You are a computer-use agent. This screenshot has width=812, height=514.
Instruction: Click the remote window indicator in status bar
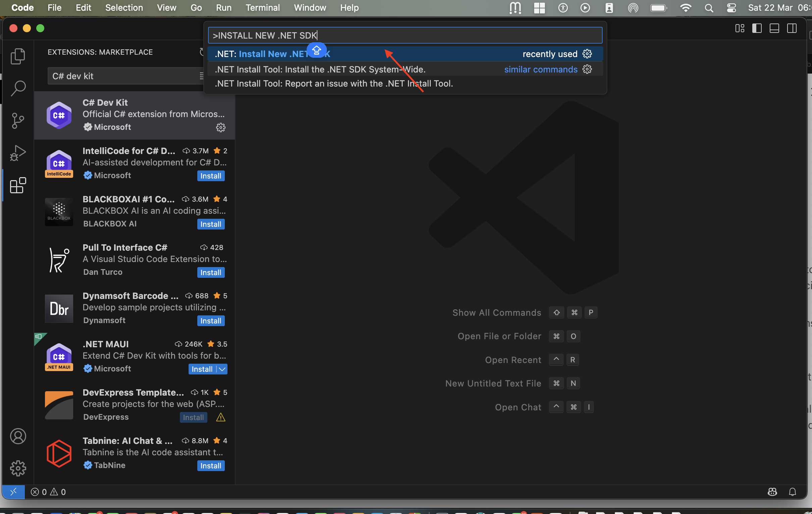click(13, 492)
